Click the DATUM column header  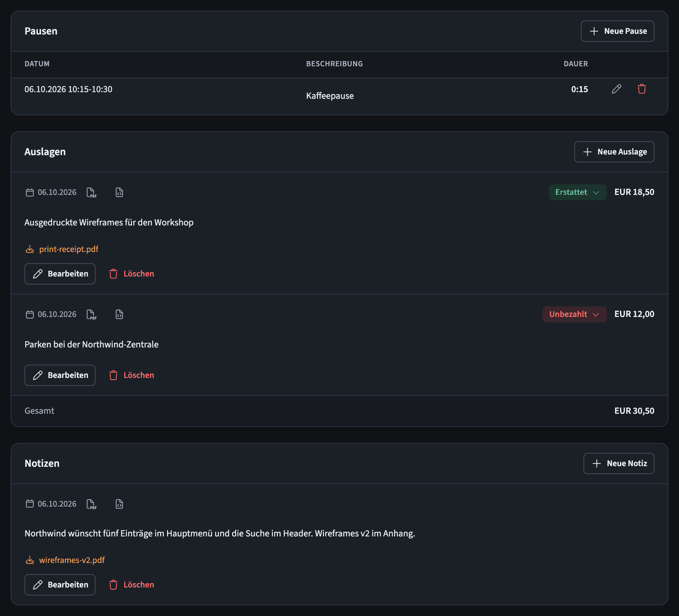point(37,64)
